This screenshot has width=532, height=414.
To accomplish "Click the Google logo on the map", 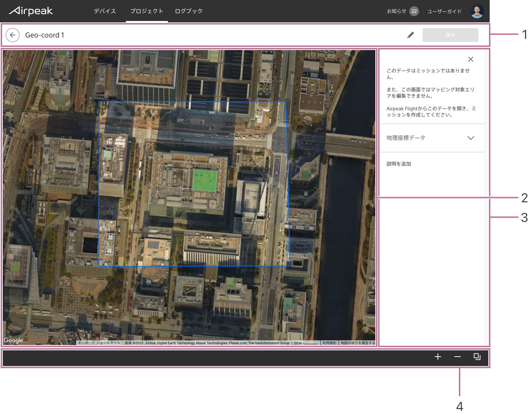I will [x=13, y=340].
